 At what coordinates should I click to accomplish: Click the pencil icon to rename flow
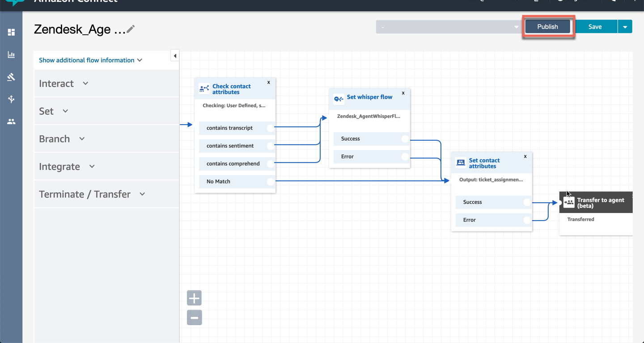pos(131,29)
